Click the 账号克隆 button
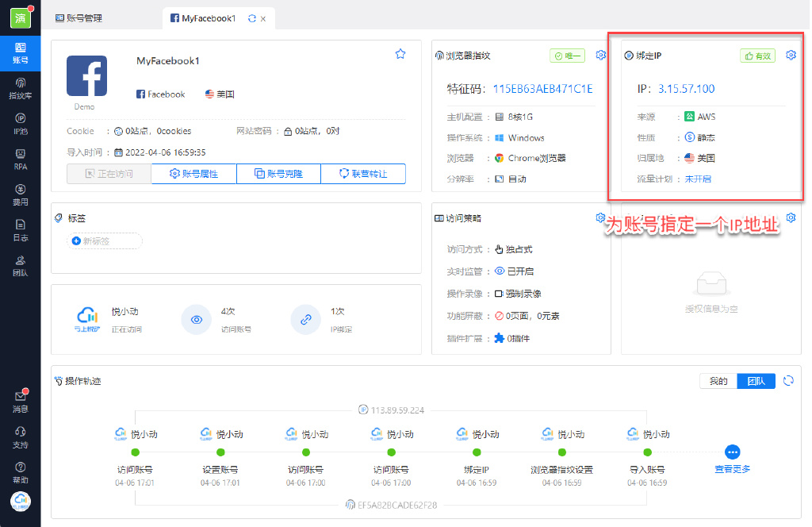Screen dimensions: 812x527 (x=278, y=174)
